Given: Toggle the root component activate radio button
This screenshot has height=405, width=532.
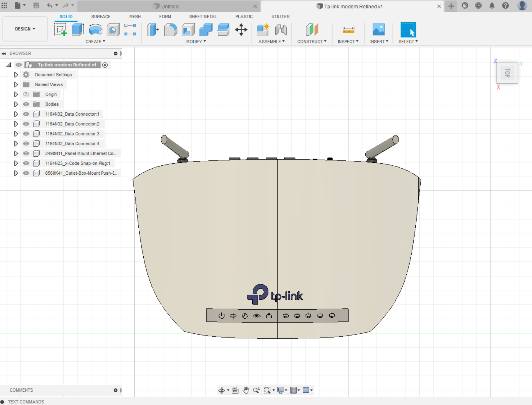Looking at the screenshot, I should click(x=105, y=65).
